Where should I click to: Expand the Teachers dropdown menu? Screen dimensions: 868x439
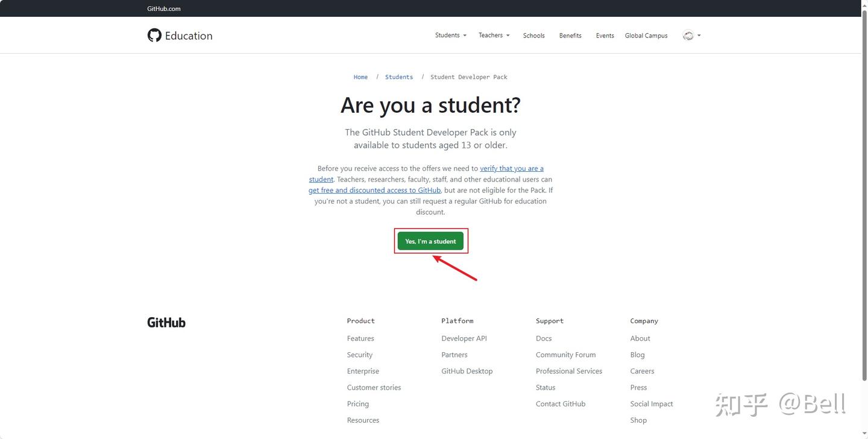tap(494, 36)
